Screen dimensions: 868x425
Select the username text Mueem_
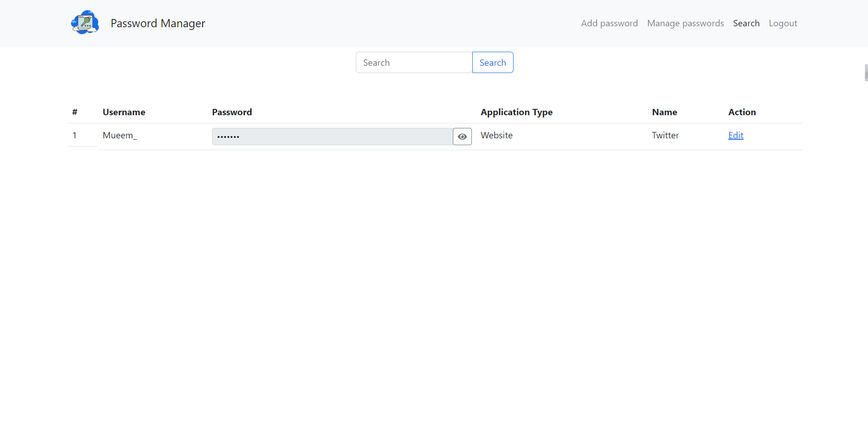[x=120, y=135]
